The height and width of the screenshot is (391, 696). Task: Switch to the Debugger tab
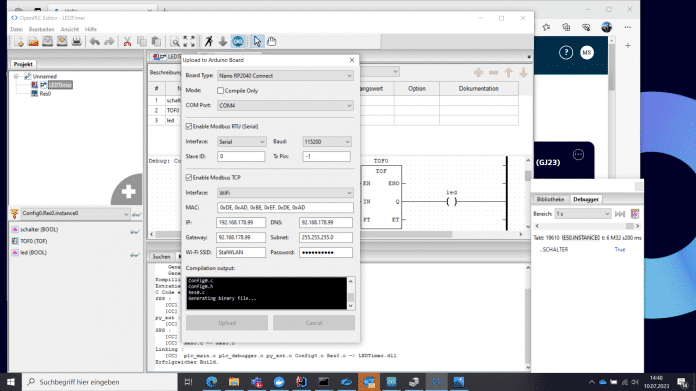(x=585, y=199)
